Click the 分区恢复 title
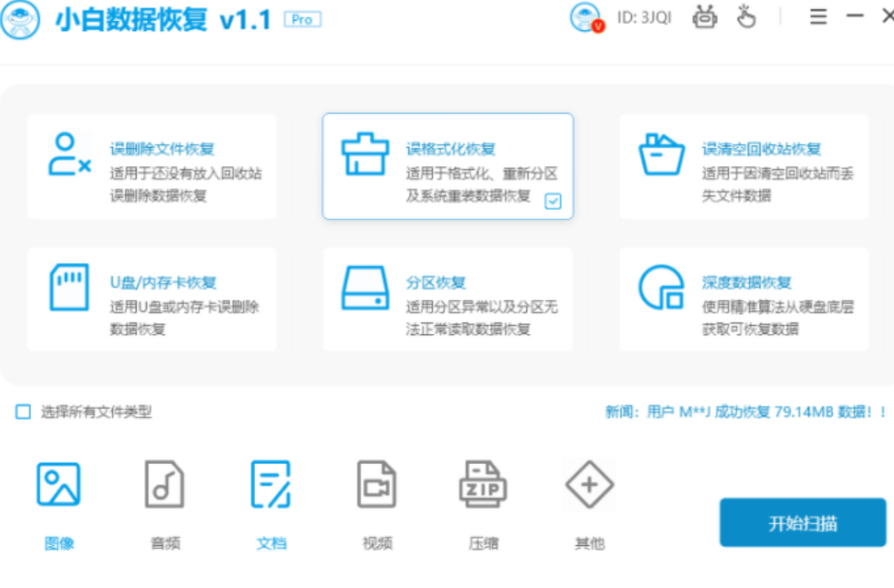Viewport: 894px width, 588px height. tap(435, 283)
